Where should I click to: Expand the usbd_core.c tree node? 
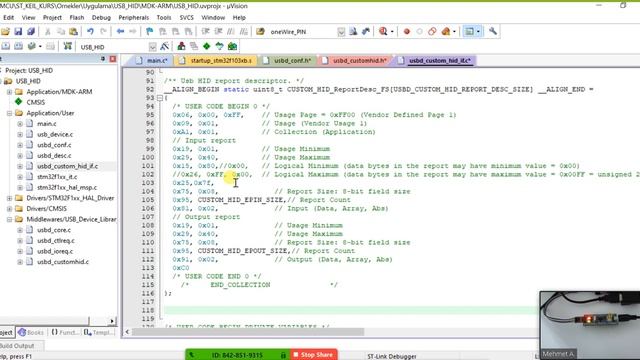pos(20,230)
